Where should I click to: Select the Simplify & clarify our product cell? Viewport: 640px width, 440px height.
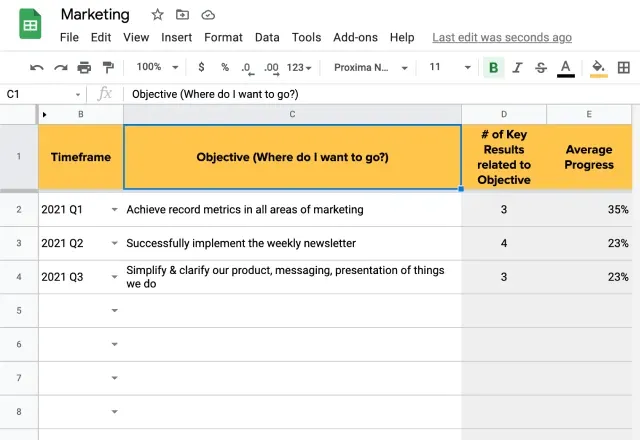[x=292, y=277]
